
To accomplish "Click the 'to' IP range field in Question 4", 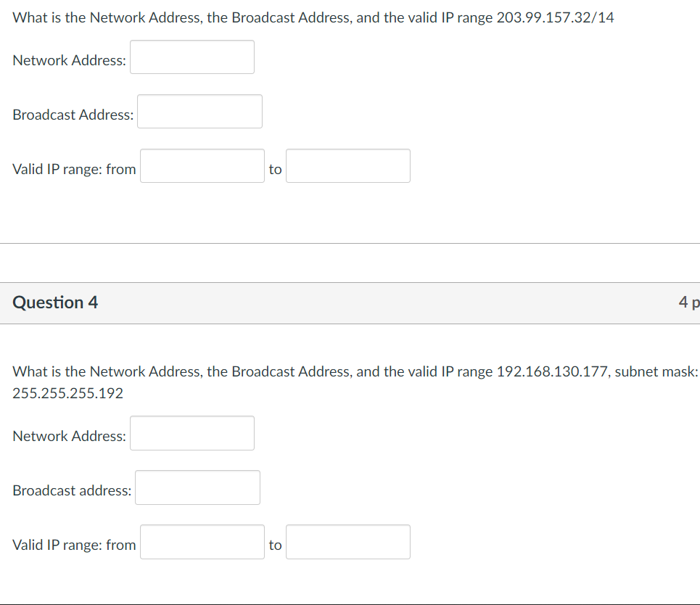I will click(348, 541).
